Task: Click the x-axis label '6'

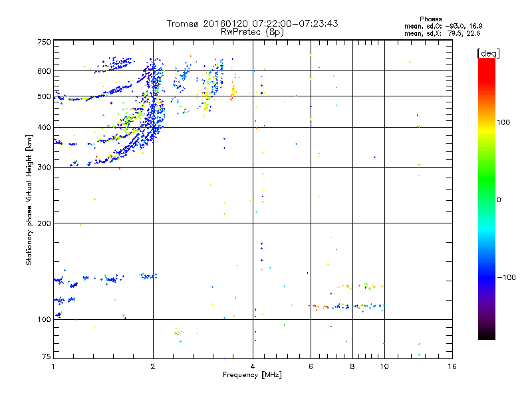Action: (311, 366)
